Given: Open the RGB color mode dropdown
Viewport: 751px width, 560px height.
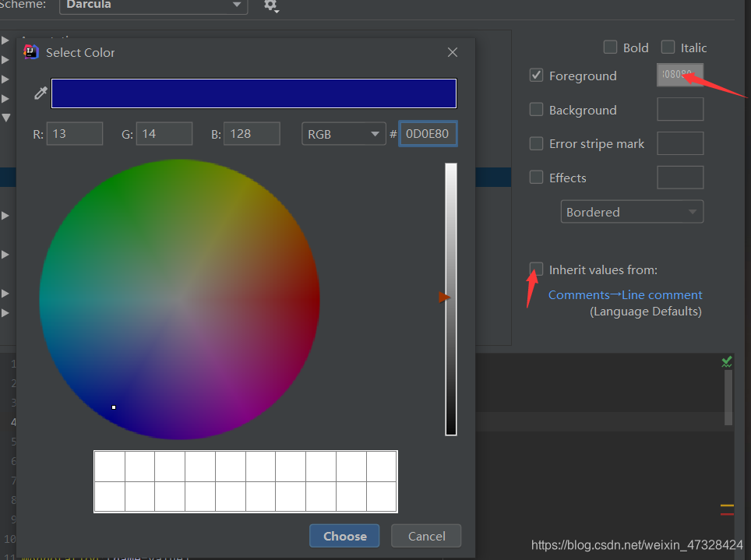Looking at the screenshot, I should click(344, 134).
